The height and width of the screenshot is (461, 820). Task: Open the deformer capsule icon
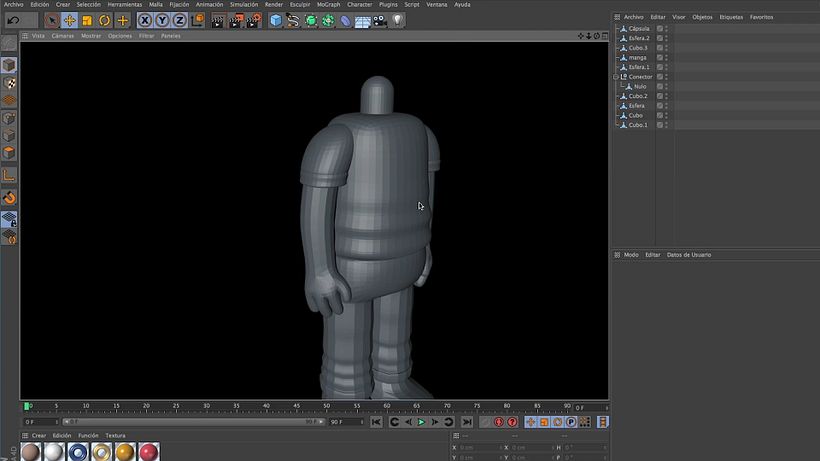(346, 21)
